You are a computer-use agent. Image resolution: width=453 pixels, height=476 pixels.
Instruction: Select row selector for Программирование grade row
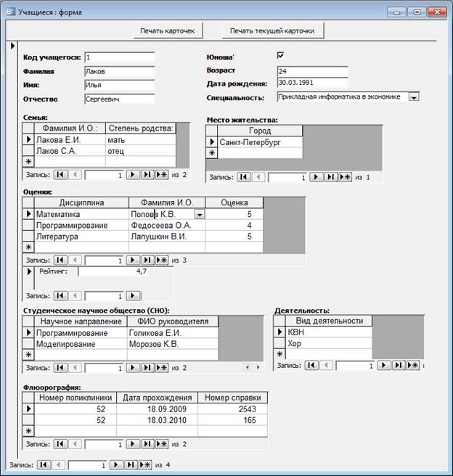(x=28, y=225)
